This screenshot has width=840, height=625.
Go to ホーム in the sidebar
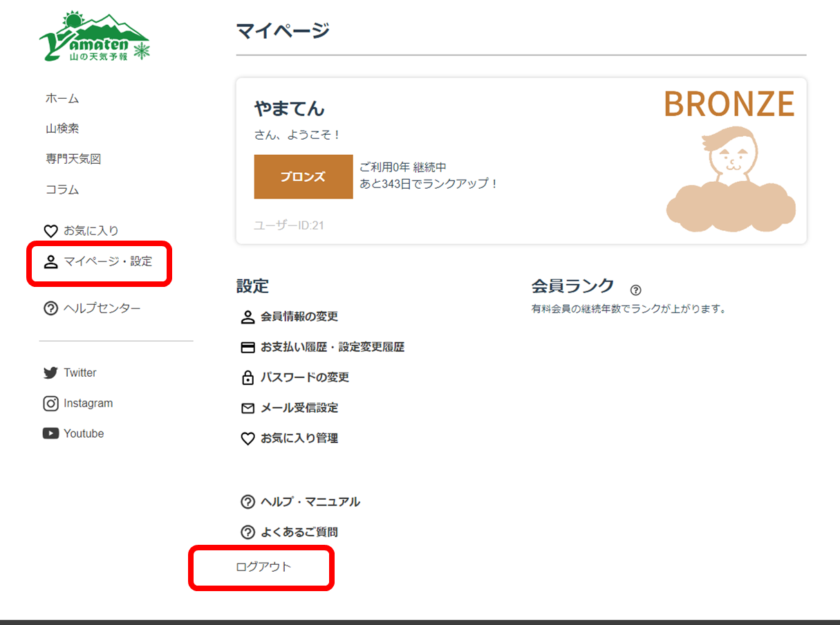[x=62, y=98]
